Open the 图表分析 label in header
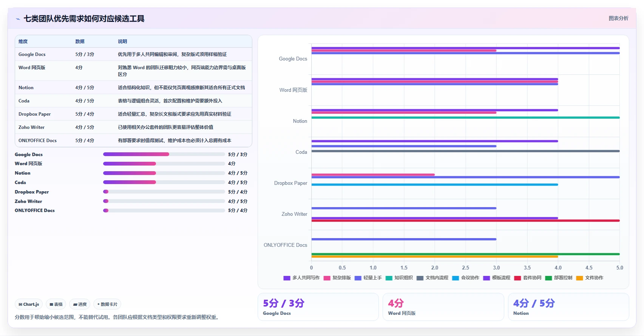The image size is (644, 336). click(618, 18)
